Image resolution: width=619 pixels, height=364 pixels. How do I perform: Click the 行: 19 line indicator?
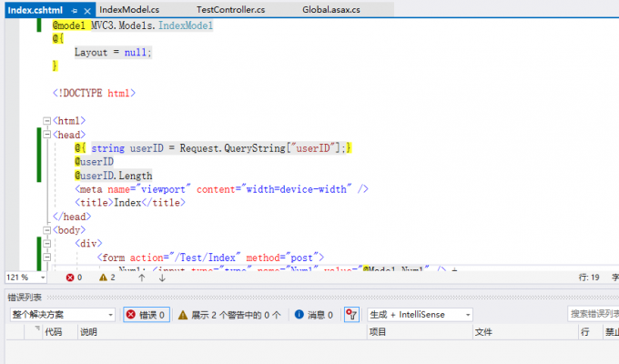tap(589, 278)
